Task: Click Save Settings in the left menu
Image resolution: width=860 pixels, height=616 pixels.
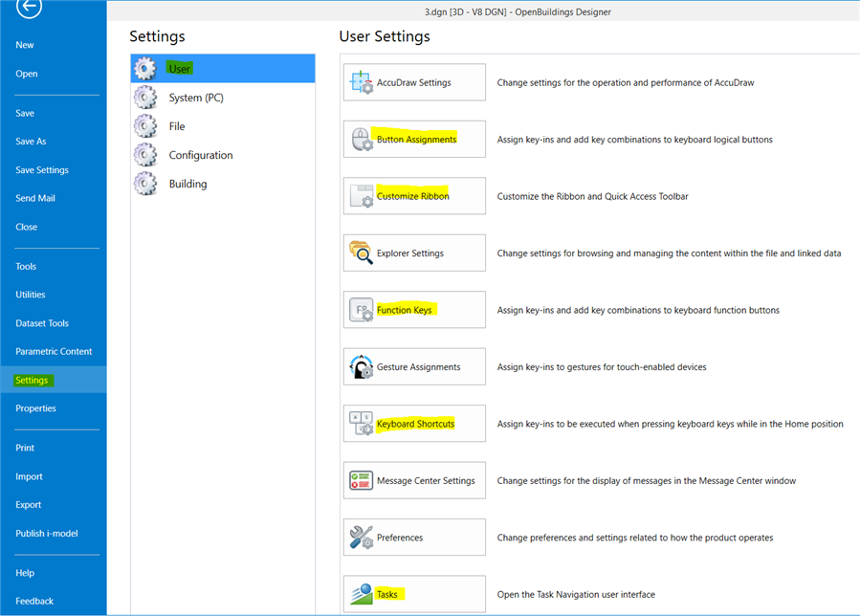Action: [42, 170]
